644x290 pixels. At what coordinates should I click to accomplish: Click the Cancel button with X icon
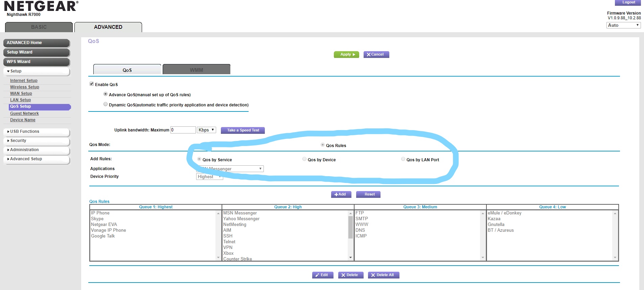point(376,55)
